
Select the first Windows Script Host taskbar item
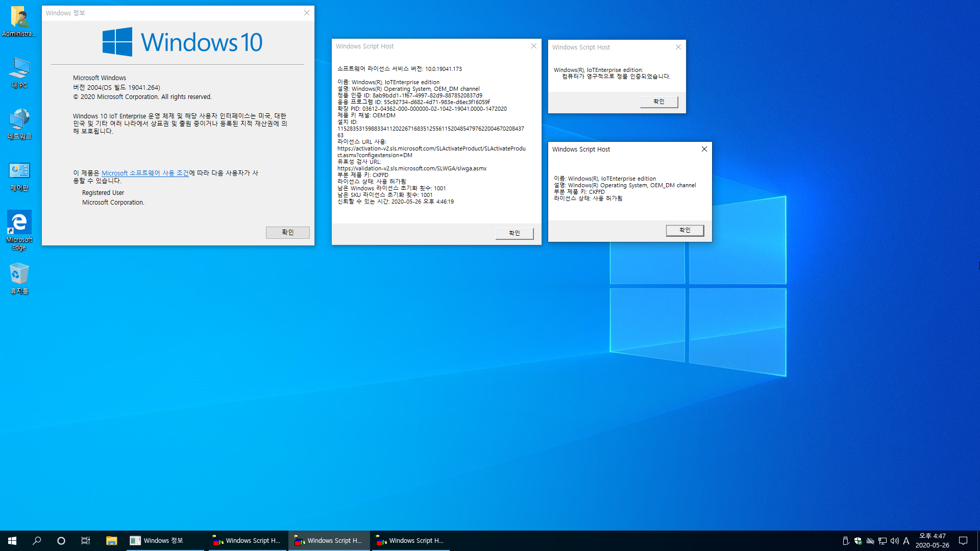247,541
